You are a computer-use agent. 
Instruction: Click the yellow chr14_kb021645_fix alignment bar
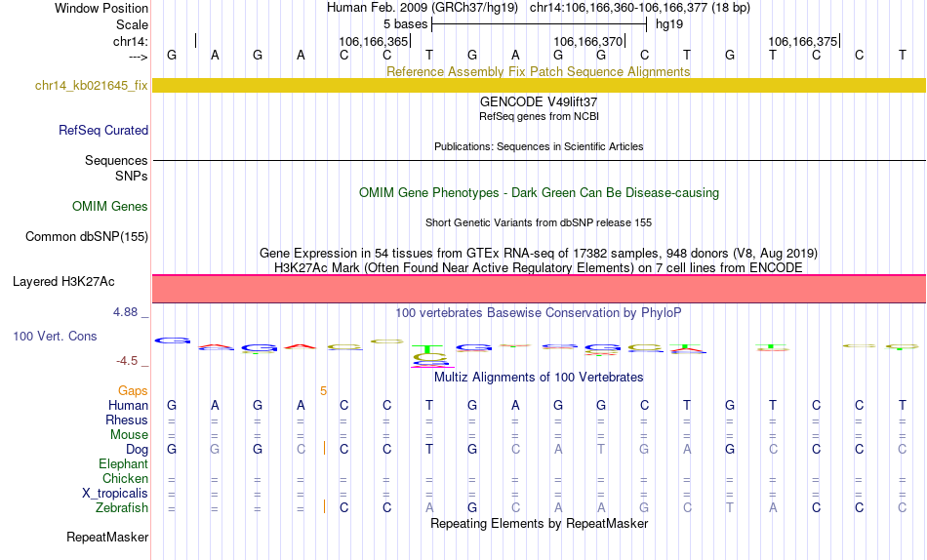pyautogui.click(x=539, y=85)
